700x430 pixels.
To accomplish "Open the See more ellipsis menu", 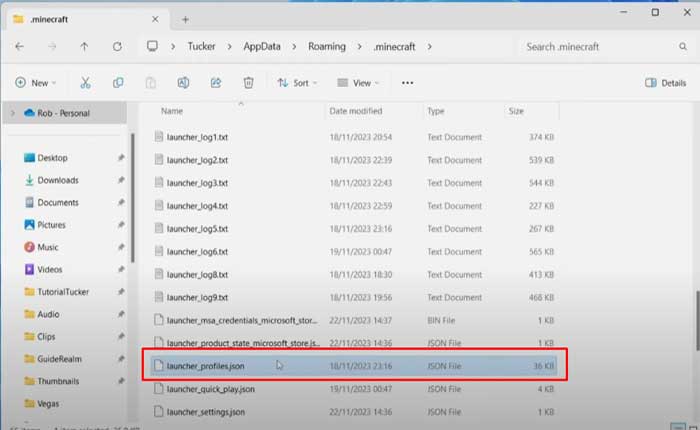I will [407, 83].
